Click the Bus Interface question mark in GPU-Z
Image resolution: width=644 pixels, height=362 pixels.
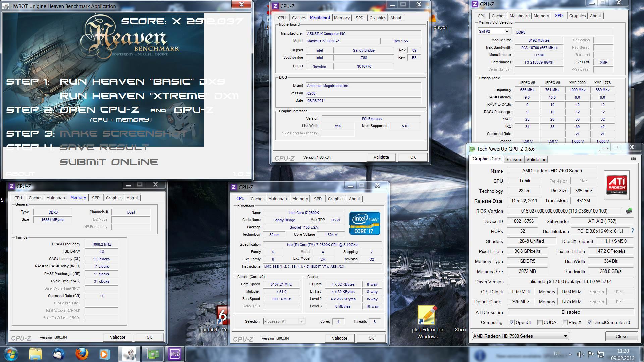633,231
